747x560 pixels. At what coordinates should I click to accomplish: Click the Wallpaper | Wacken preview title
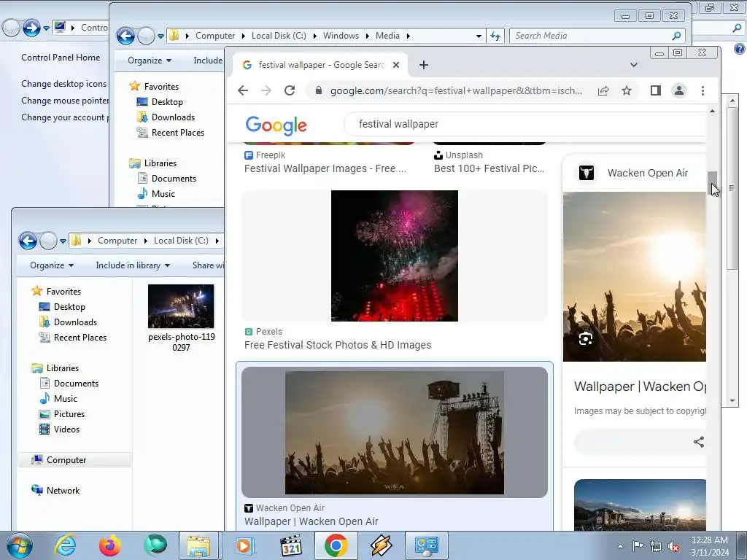(x=640, y=386)
